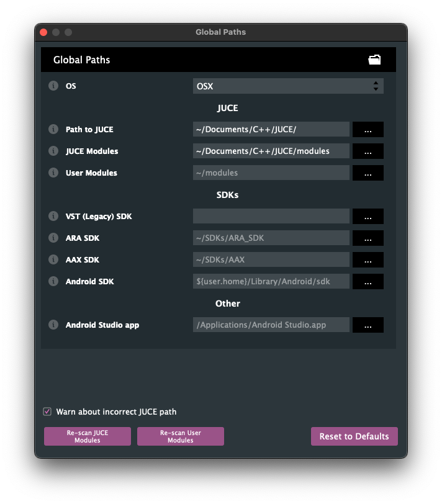Browse for JUCE Modules folder with ... button

368,151
